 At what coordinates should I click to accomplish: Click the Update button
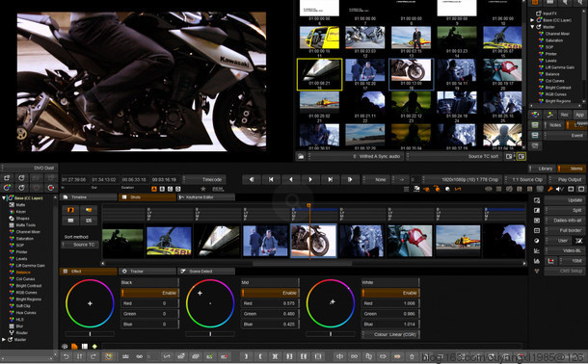coord(564,200)
